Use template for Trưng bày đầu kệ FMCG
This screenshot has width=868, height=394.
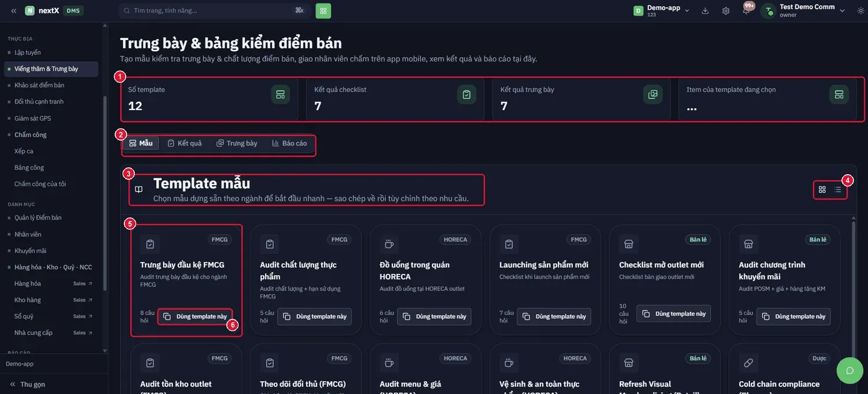click(x=195, y=316)
